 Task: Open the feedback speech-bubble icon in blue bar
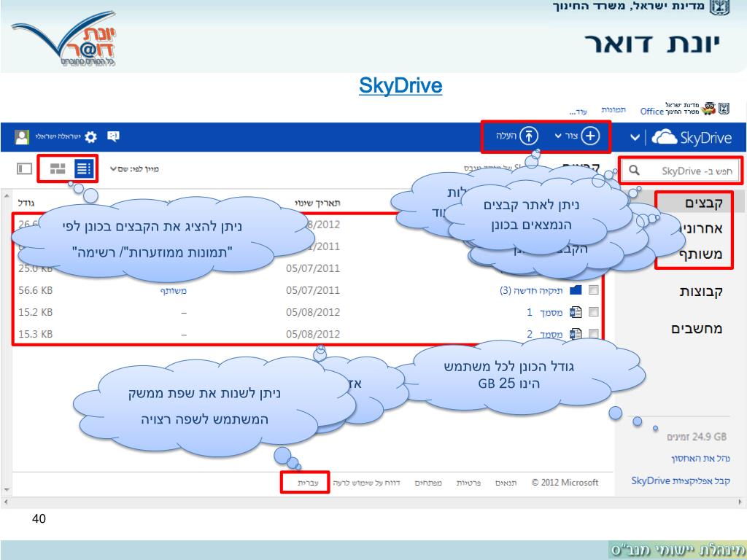tap(113, 136)
